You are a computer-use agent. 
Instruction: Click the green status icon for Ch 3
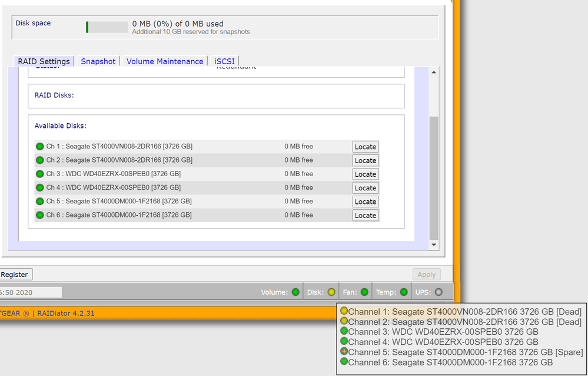(40, 174)
